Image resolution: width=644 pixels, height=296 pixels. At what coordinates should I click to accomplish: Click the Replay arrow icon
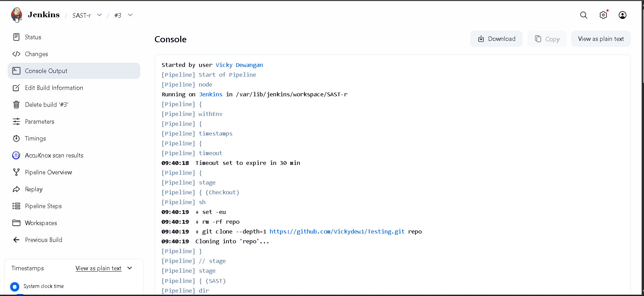[16, 189]
